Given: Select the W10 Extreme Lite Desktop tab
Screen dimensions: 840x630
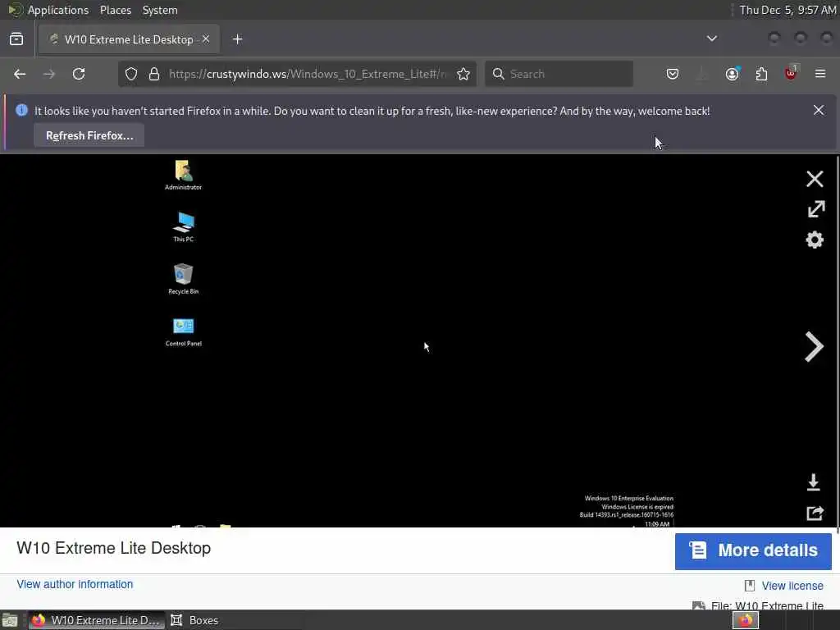Looking at the screenshot, I should (129, 39).
